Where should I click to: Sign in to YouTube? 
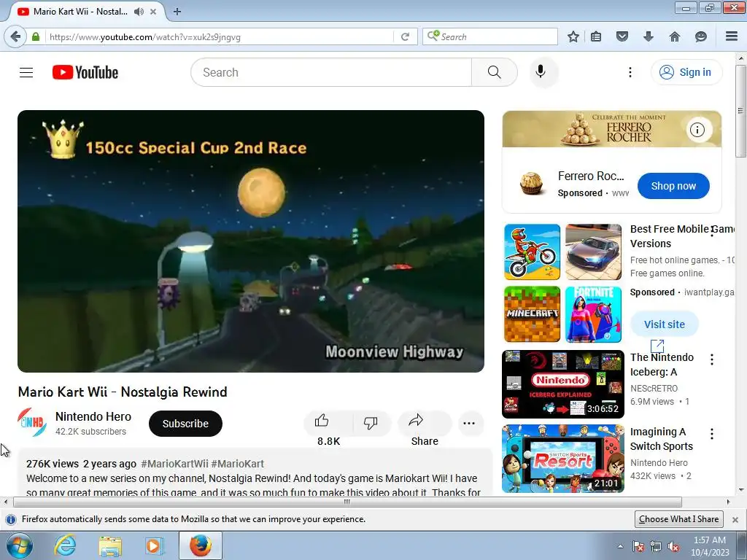point(686,72)
